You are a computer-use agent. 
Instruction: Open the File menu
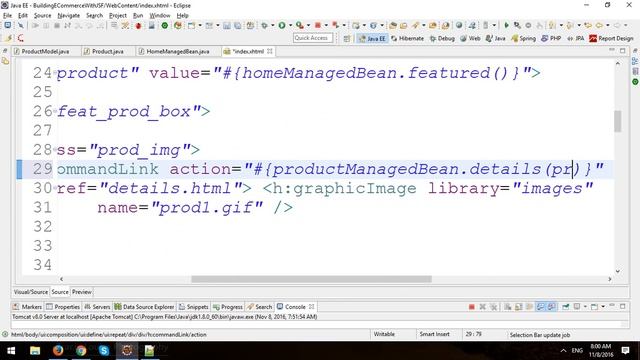(7, 16)
